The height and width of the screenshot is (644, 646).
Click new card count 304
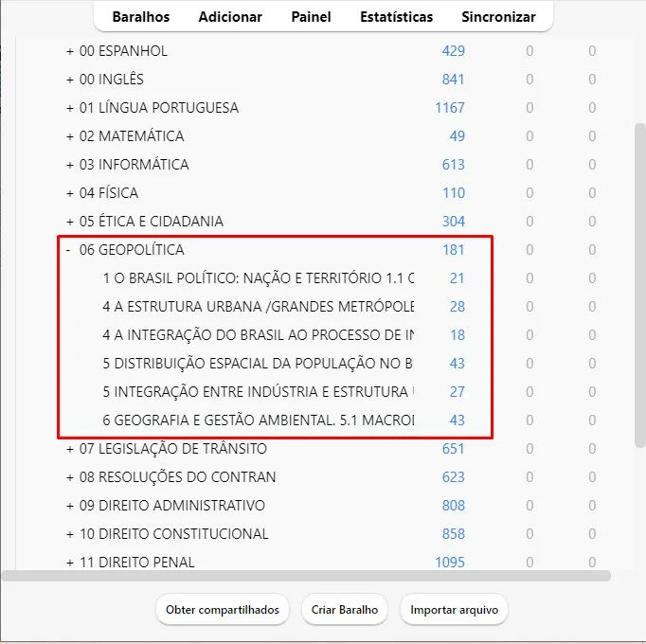point(453,222)
